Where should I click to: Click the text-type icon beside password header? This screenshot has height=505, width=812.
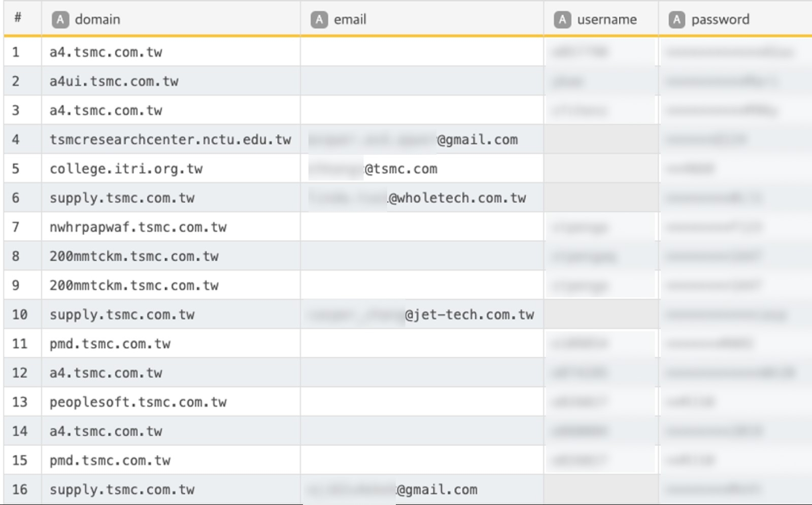click(676, 20)
